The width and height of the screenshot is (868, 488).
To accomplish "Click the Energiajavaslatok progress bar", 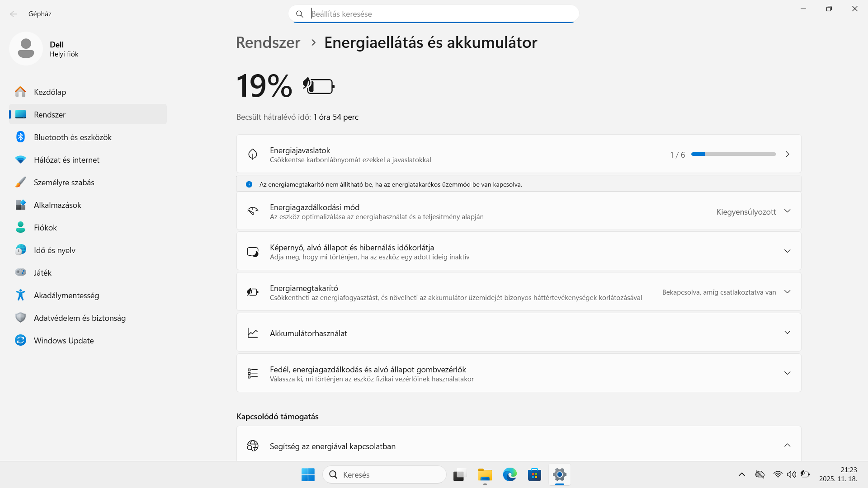I will point(733,155).
